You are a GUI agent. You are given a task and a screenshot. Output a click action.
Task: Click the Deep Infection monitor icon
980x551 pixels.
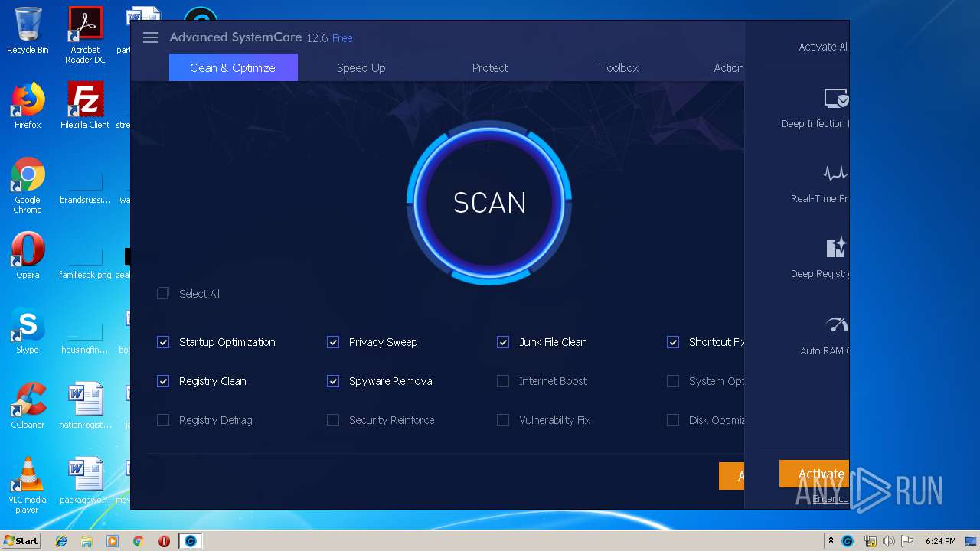[836, 99]
